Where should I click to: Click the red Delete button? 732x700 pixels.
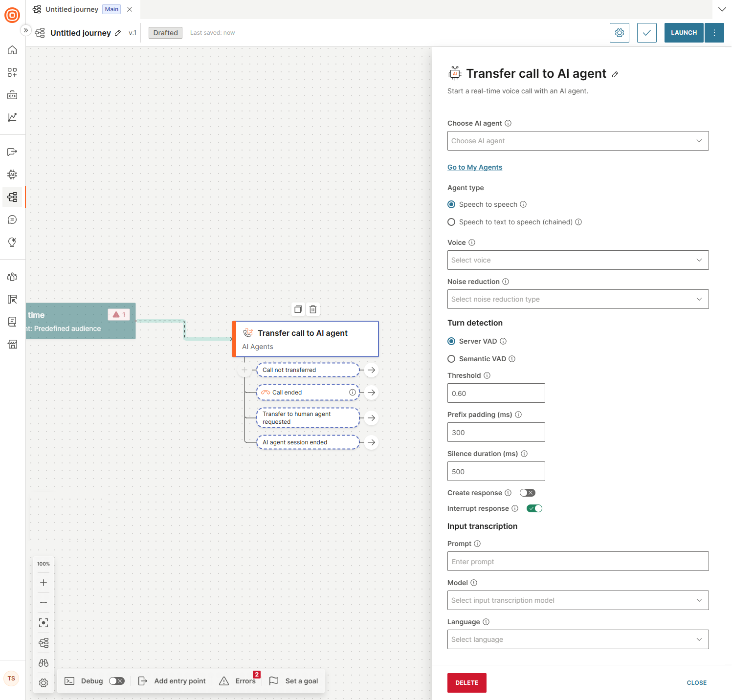click(x=466, y=683)
